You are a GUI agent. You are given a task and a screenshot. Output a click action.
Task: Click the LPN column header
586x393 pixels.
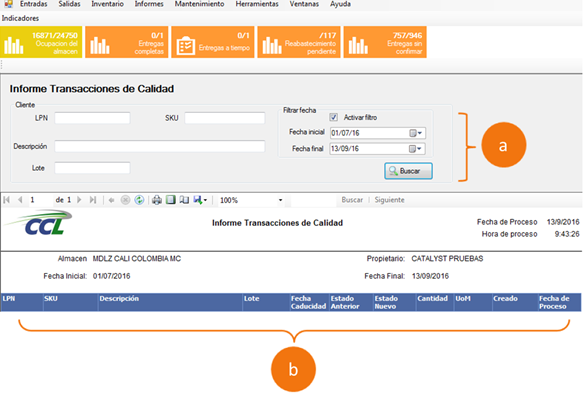[22, 302]
